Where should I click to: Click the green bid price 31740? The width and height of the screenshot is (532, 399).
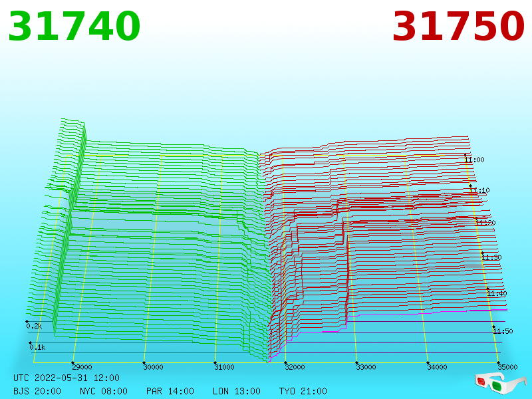[x=74, y=27]
